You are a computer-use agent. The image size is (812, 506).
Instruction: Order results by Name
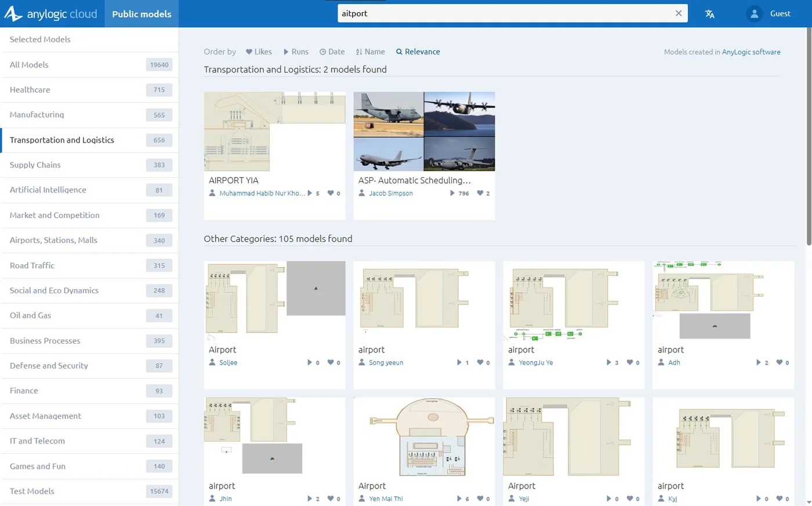370,52
